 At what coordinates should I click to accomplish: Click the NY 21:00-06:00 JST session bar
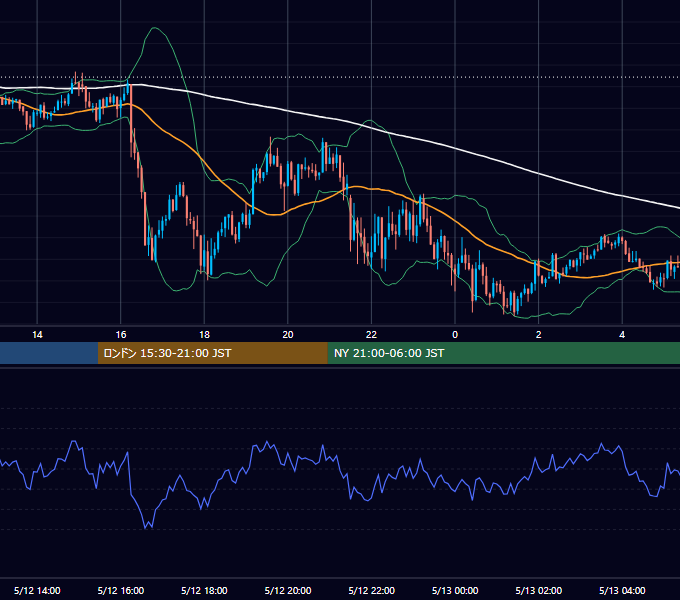[503, 353]
